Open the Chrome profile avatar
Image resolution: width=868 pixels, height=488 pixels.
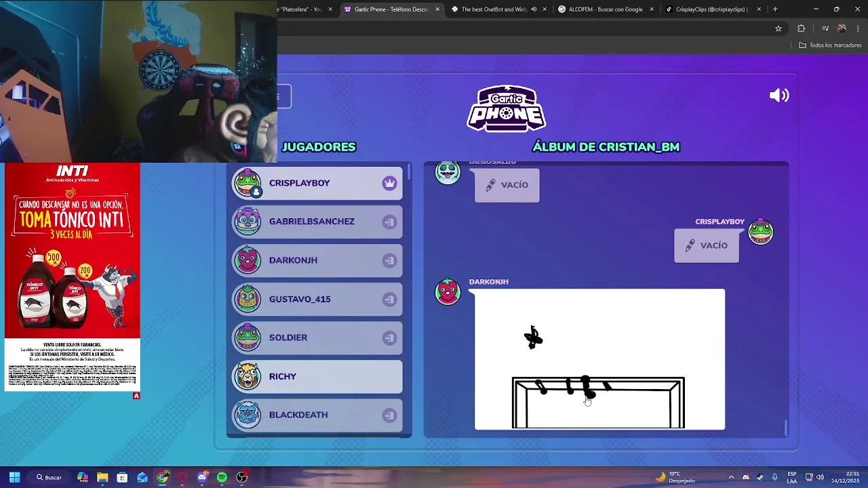click(x=842, y=28)
